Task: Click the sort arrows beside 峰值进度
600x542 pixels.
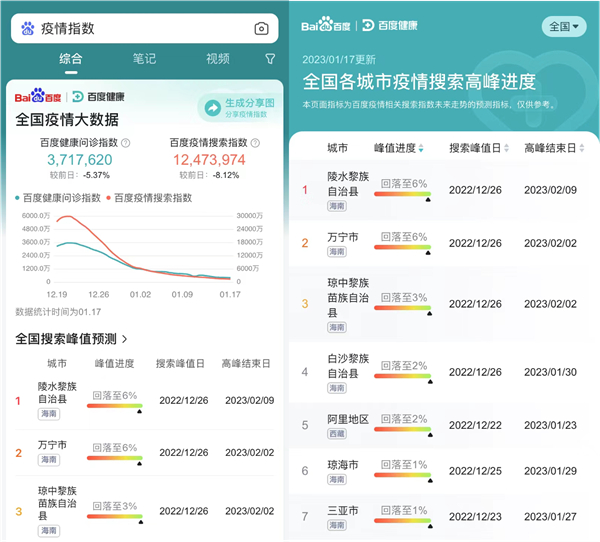Action: tap(421, 148)
